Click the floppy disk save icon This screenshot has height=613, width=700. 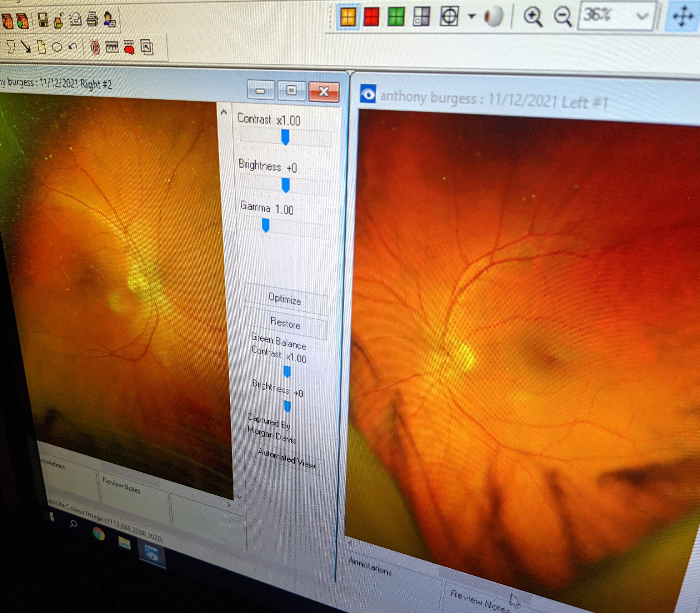point(43,20)
